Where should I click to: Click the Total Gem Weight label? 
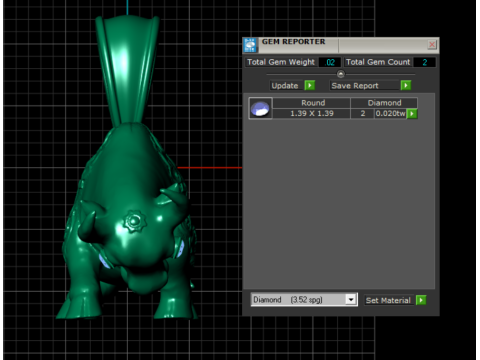pyautogui.click(x=281, y=62)
